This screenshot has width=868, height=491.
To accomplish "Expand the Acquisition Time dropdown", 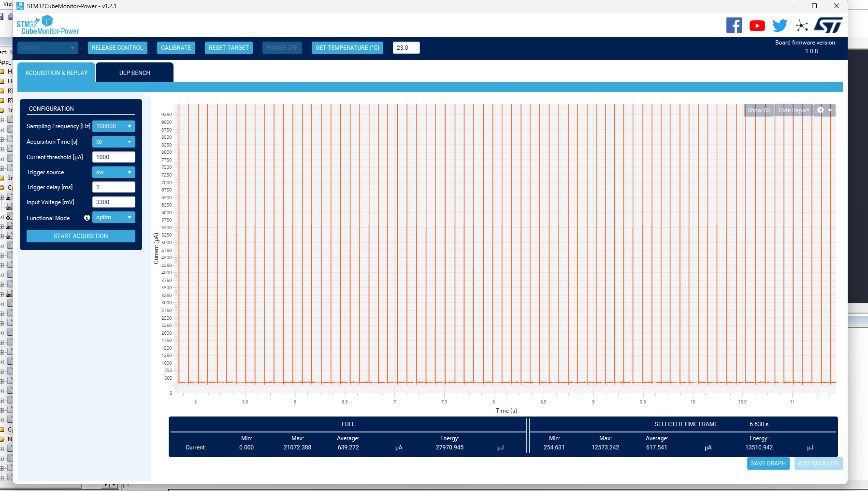I will click(113, 141).
